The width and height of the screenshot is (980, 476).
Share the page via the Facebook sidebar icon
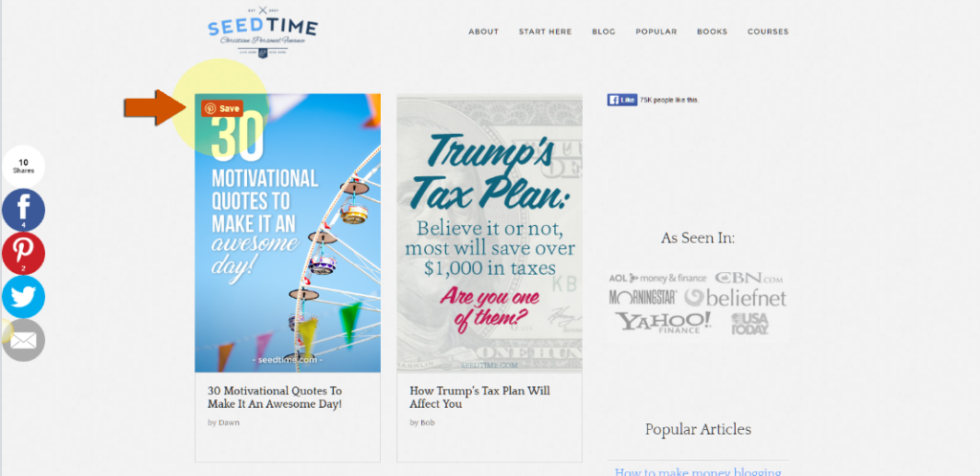pyautogui.click(x=23, y=210)
